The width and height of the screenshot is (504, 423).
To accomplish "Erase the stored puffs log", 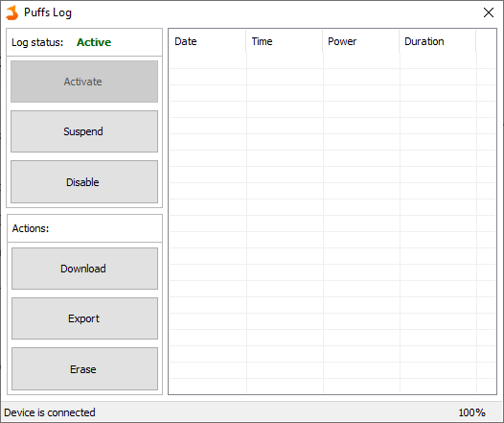I will coord(84,368).
